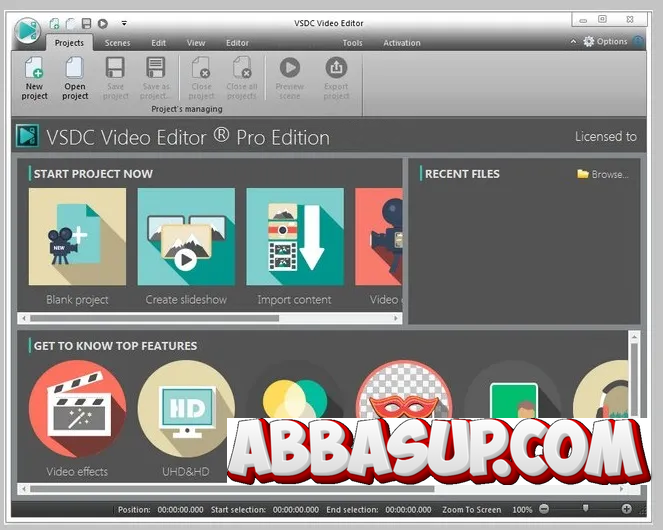Open the Tools tab
Image resolution: width=663 pixels, height=530 pixels.
[352, 43]
